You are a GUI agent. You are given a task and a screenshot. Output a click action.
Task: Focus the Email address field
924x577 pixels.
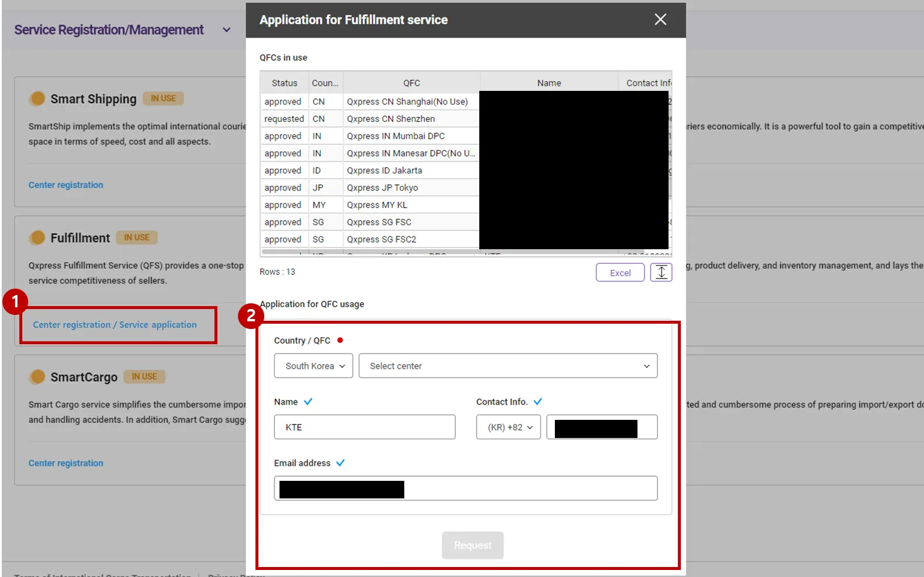(x=466, y=488)
